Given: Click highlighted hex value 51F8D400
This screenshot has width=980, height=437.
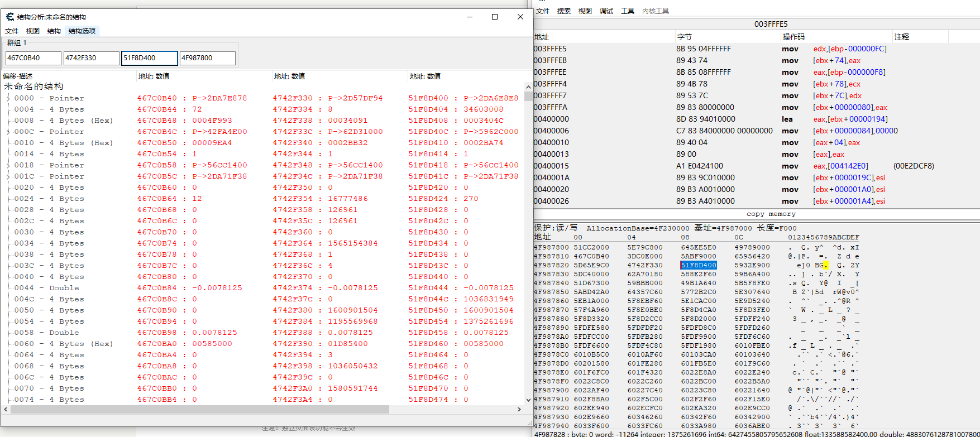Looking at the screenshot, I should [699, 266].
